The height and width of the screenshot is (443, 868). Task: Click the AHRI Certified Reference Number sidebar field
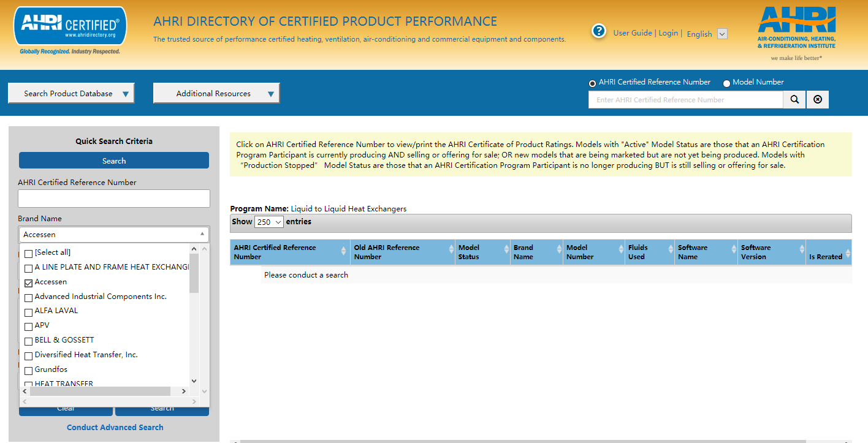(114, 199)
